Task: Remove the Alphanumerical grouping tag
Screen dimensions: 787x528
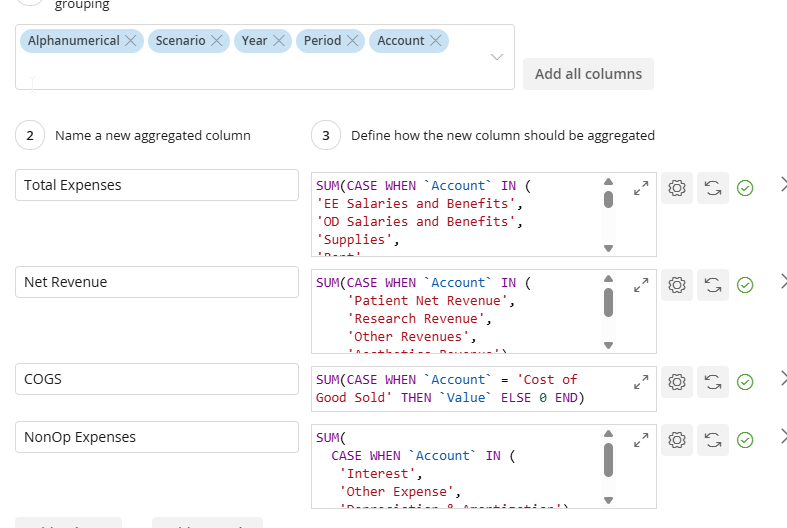Action: click(129, 41)
